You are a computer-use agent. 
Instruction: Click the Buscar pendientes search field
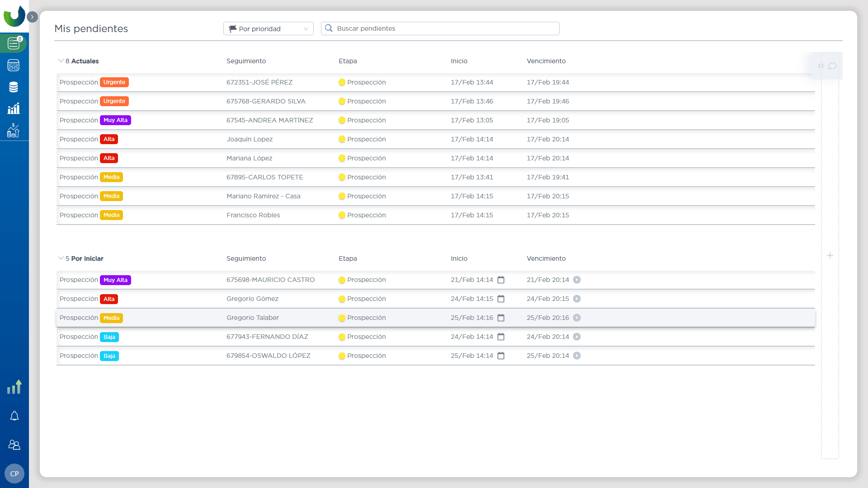coord(445,28)
